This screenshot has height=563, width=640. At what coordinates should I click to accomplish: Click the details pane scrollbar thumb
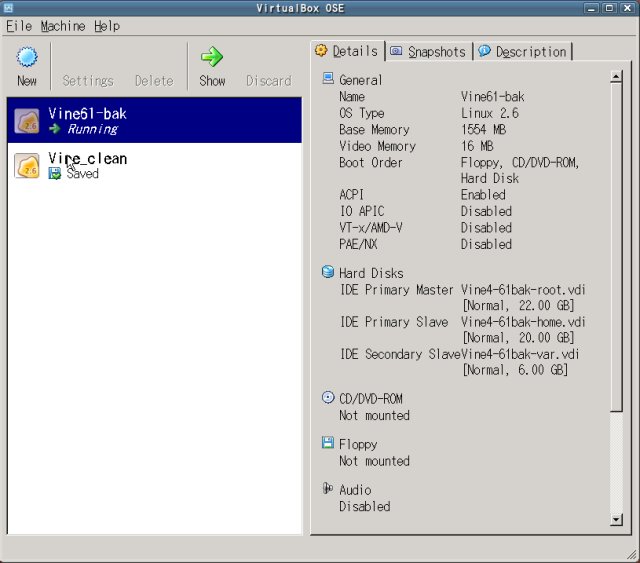click(616, 247)
